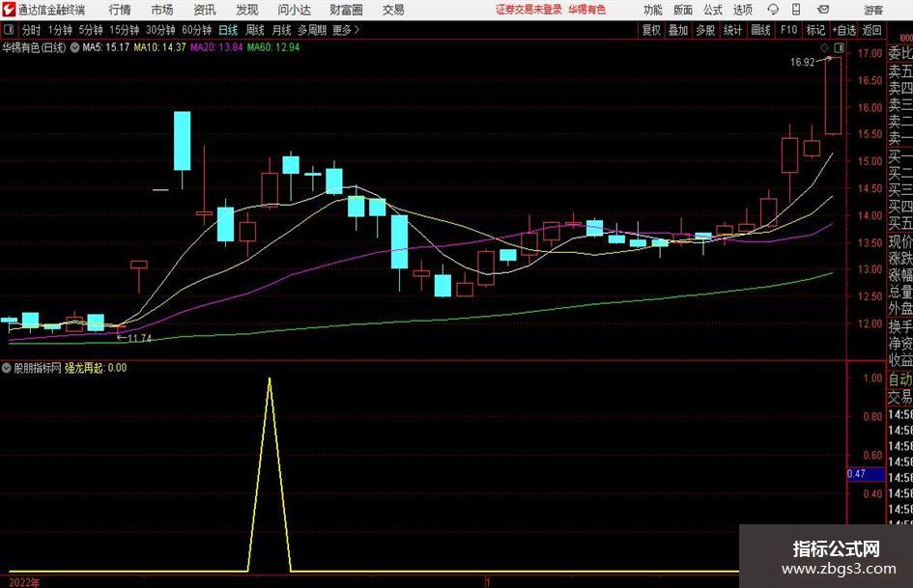Add stock with +自选 button
This screenshot has height=588, width=913.
click(x=844, y=30)
